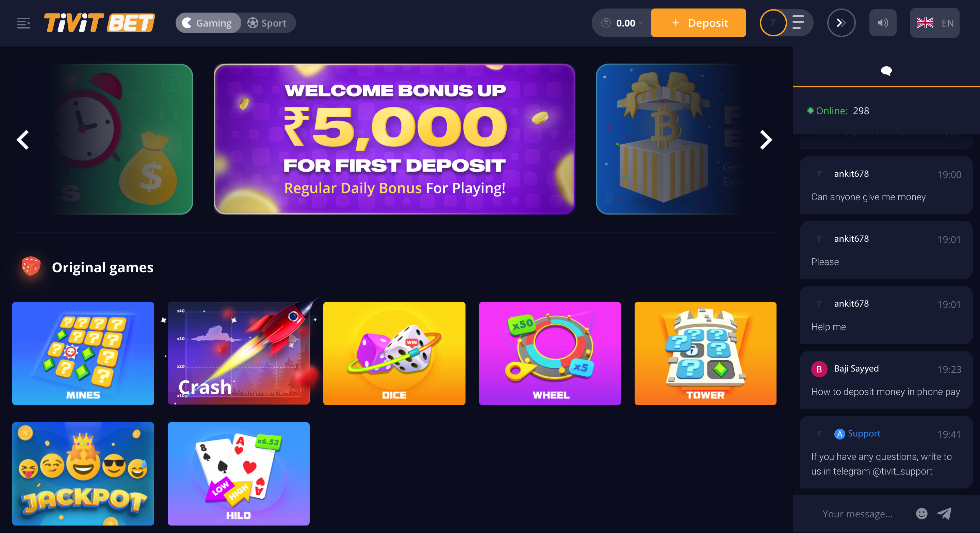The width and height of the screenshot is (980, 533).
Task: Click the TiViT BET logo
Action: point(100,23)
